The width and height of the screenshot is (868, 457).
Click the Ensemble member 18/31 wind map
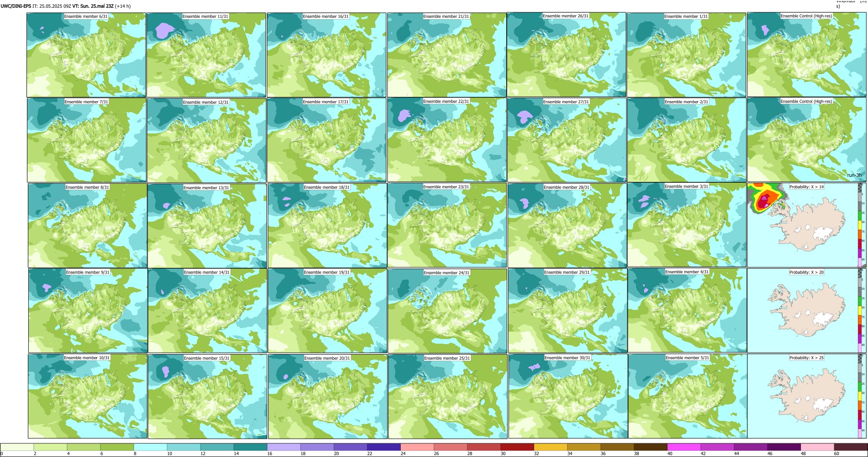(x=327, y=225)
